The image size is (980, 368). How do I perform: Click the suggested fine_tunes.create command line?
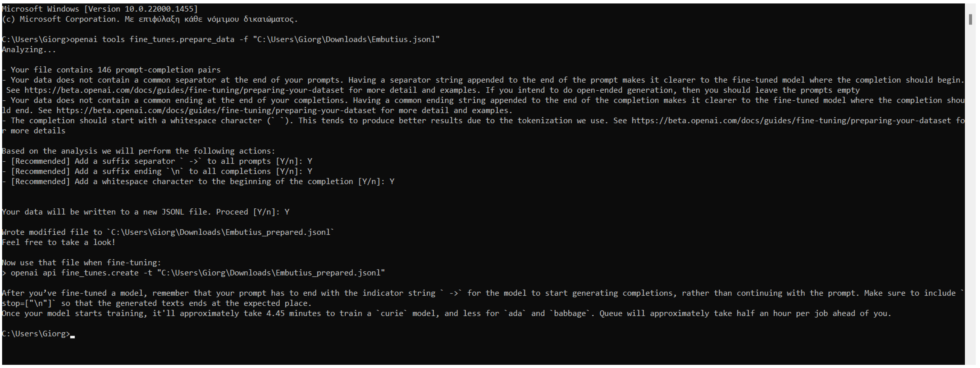pyautogui.click(x=198, y=273)
